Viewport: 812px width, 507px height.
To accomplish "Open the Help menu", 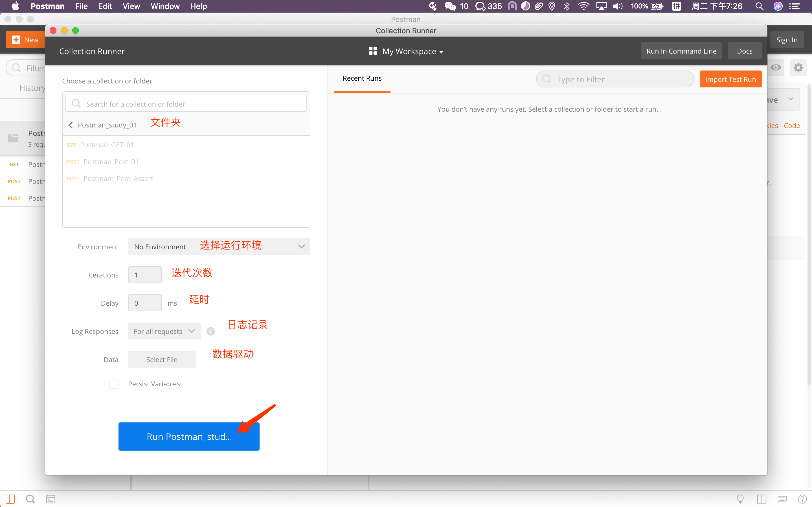I will 198,6.
